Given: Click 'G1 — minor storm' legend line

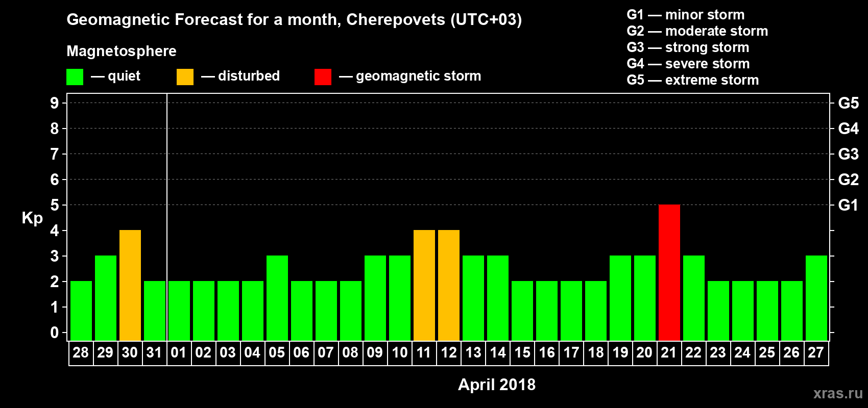Looking at the screenshot, I should tap(686, 15).
